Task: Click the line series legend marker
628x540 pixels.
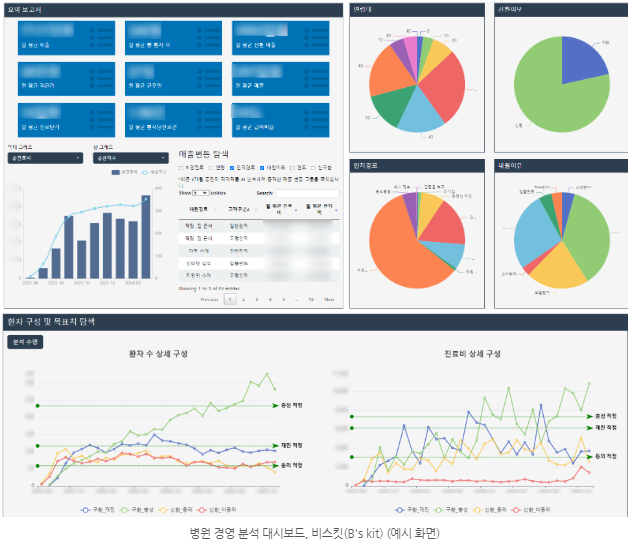Action: pyautogui.click(x=145, y=172)
